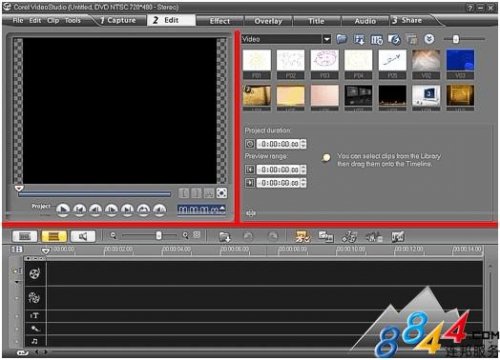Go to the Effect step tab

coord(220,21)
